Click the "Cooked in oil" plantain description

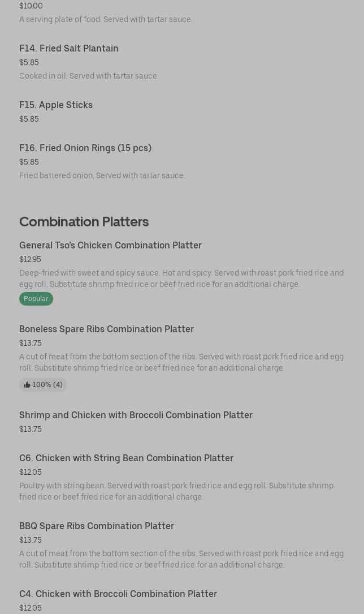point(89,76)
